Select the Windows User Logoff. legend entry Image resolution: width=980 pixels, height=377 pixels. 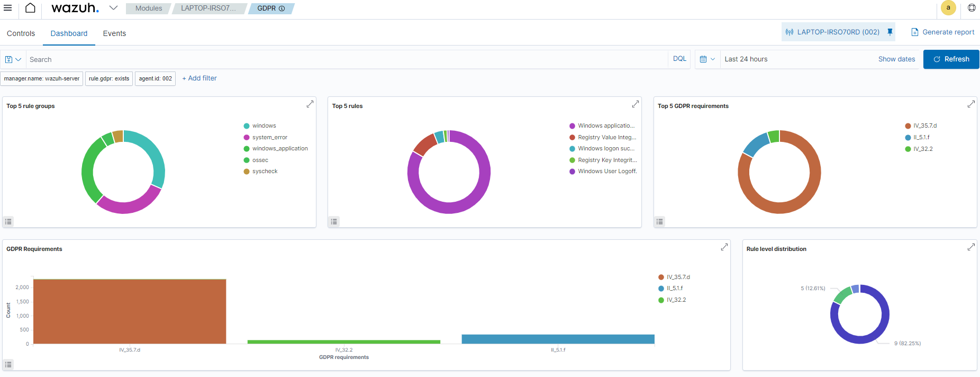603,172
